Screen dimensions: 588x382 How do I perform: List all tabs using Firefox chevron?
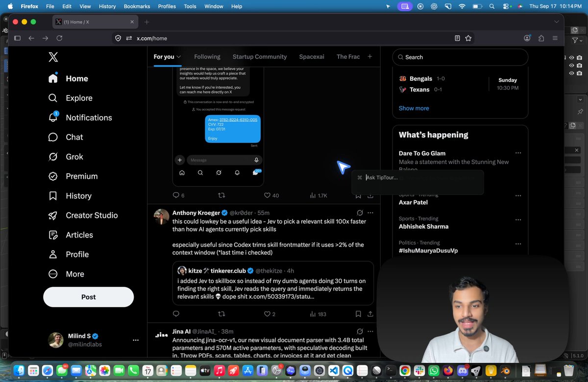(556, 22)
